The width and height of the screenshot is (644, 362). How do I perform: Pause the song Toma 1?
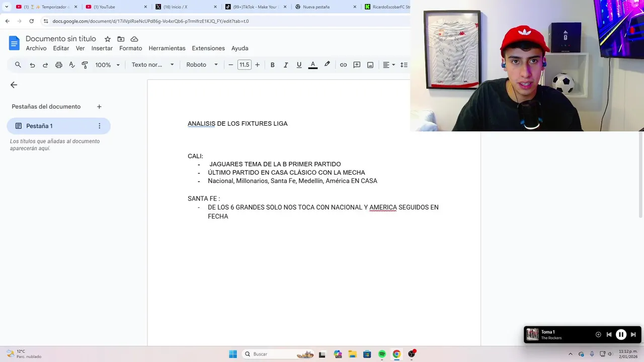tap(621, 334)
